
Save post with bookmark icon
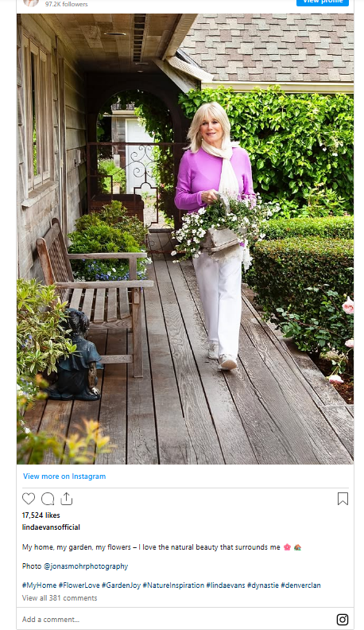343,499
